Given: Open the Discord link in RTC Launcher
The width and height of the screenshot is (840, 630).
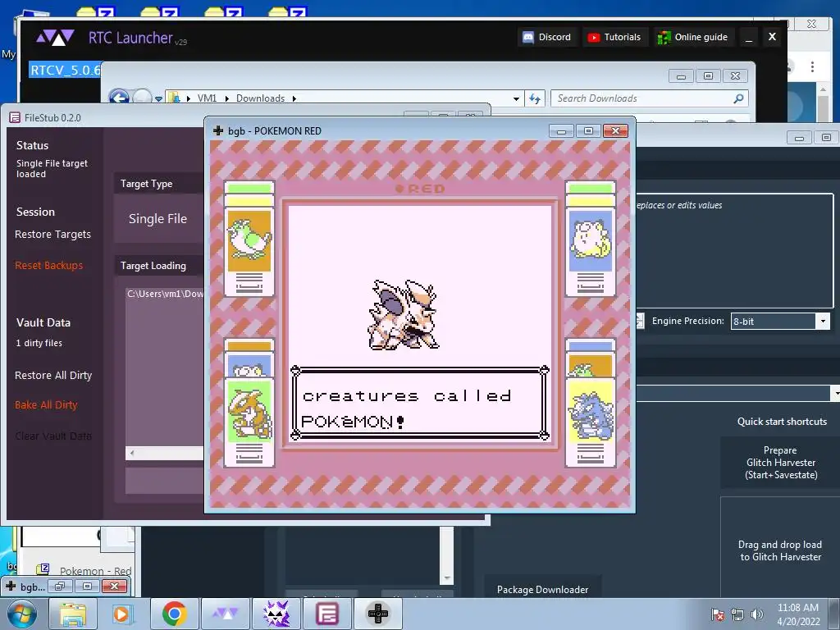Looking at the screenshot, I should pyautogui.click(x=547, y=37).
